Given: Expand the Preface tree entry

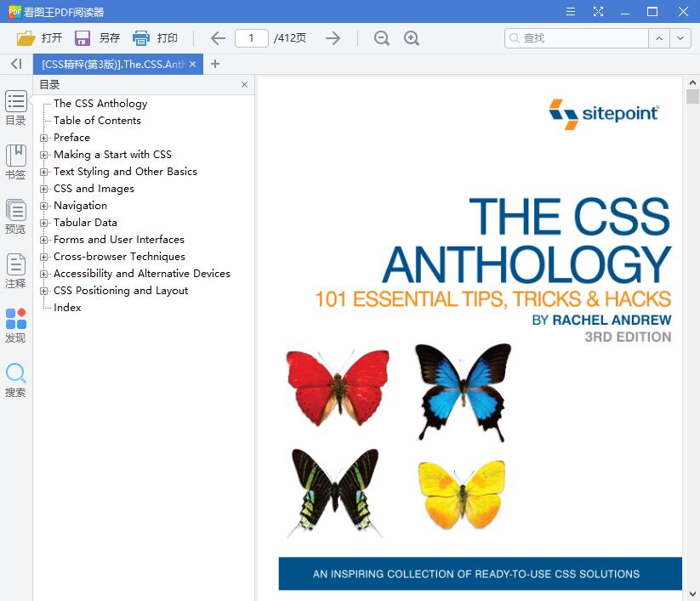Looking at the screenshot, I should click(44, 137).
